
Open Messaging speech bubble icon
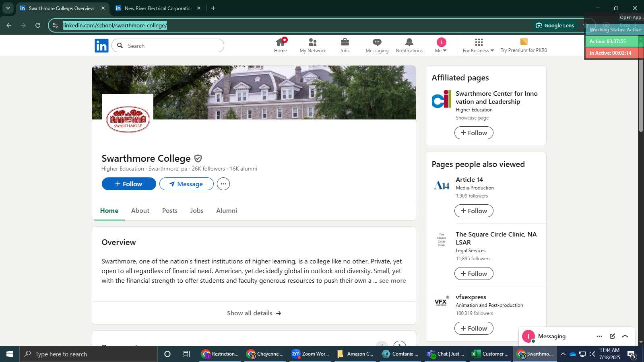(x=377, y=45)
